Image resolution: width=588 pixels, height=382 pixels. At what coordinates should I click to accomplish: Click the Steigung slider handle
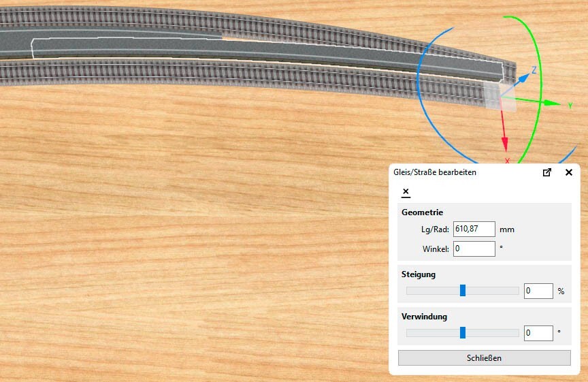[x=463, y=291]
